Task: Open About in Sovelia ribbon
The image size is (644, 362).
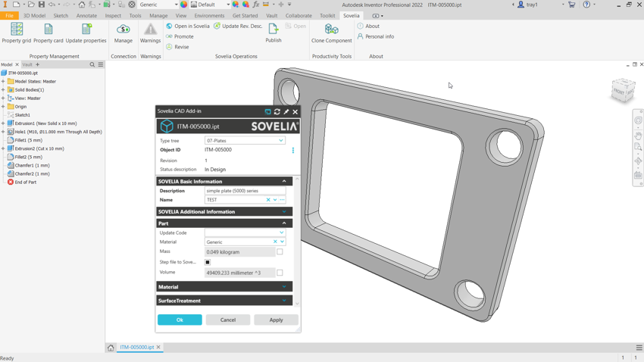Action: coord(368,26)
